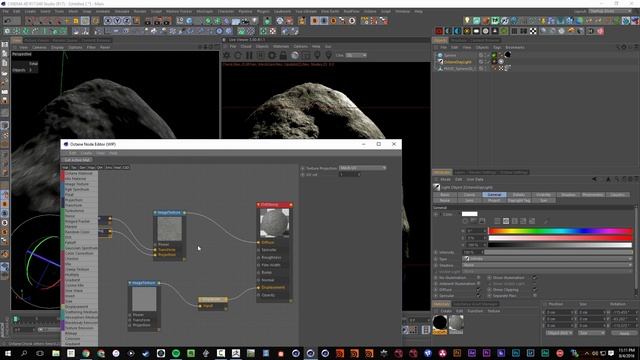Open Cameras menu in viewport
The width and height of the screenshot is (640, 360).
click(x=39, y=47)
